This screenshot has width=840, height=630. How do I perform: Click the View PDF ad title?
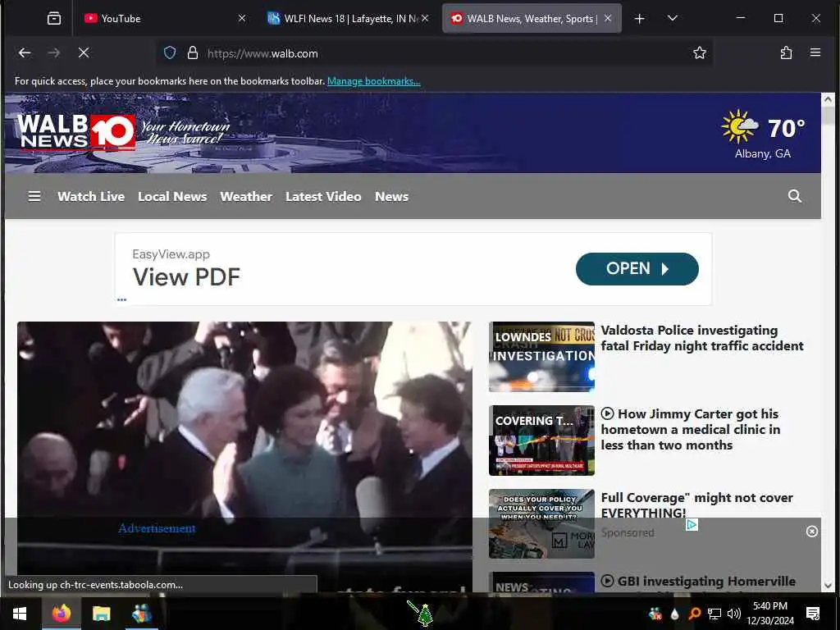click(x=186, y=277)
